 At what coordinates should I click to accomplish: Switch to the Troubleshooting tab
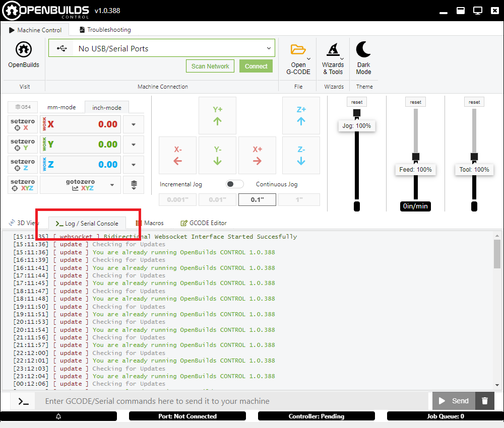(x=105, y=30)
